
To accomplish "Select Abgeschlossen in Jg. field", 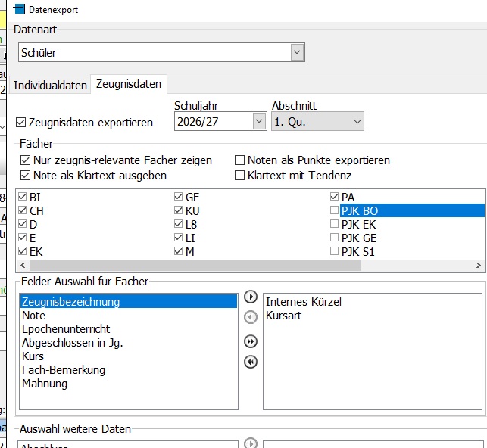I will pos(129,343).
